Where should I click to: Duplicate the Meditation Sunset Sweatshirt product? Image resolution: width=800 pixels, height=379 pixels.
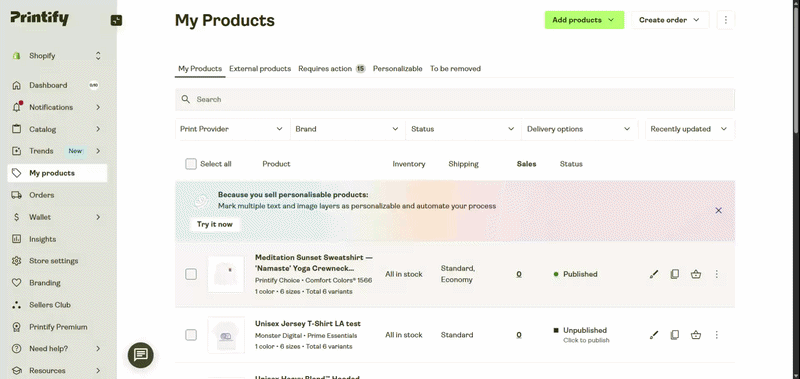(674, 274)
